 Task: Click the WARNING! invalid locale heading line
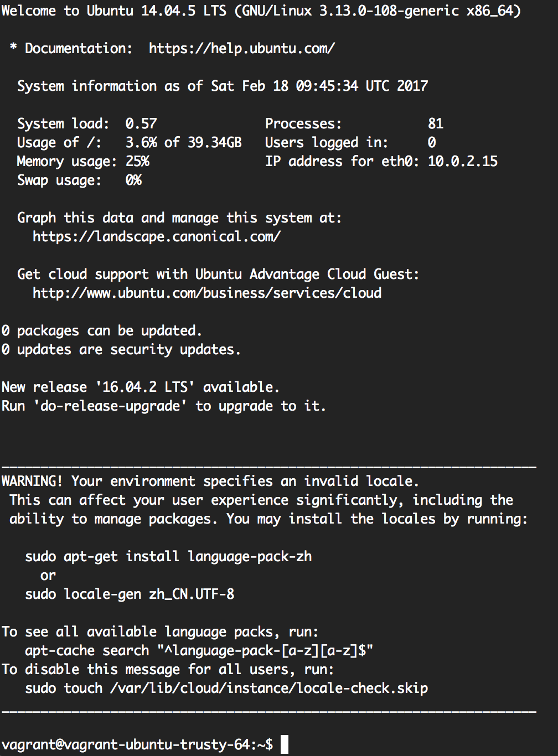(x=210, y=481)
